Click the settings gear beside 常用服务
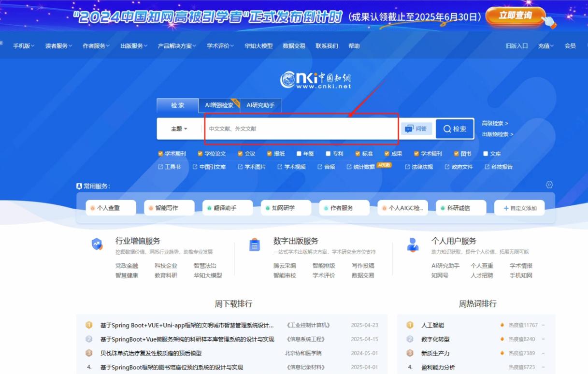Image resolution: width=588 pixels, height=374 pixels. coord(549,185)
